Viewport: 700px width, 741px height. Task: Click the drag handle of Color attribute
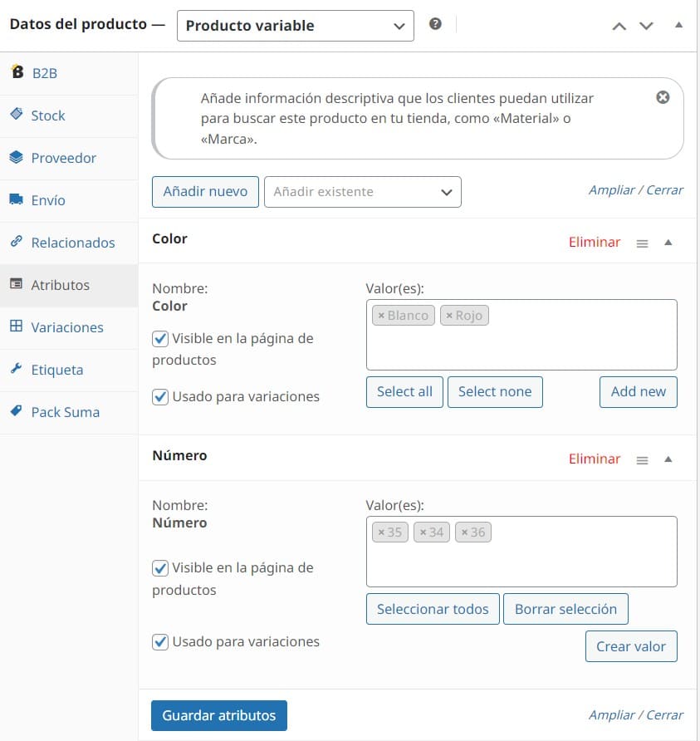pos(642,243)
